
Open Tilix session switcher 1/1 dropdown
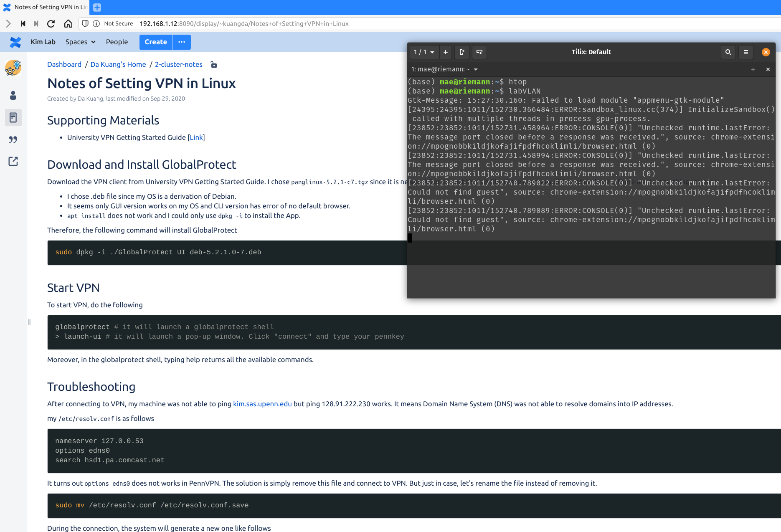point(424,52)
